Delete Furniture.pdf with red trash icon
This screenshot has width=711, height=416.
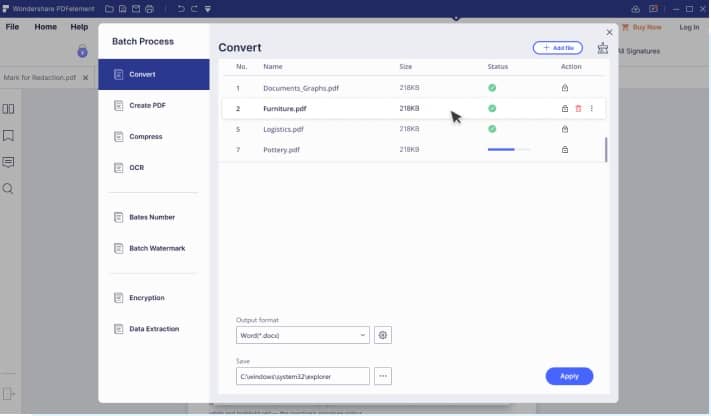click(x=578, y=108)
